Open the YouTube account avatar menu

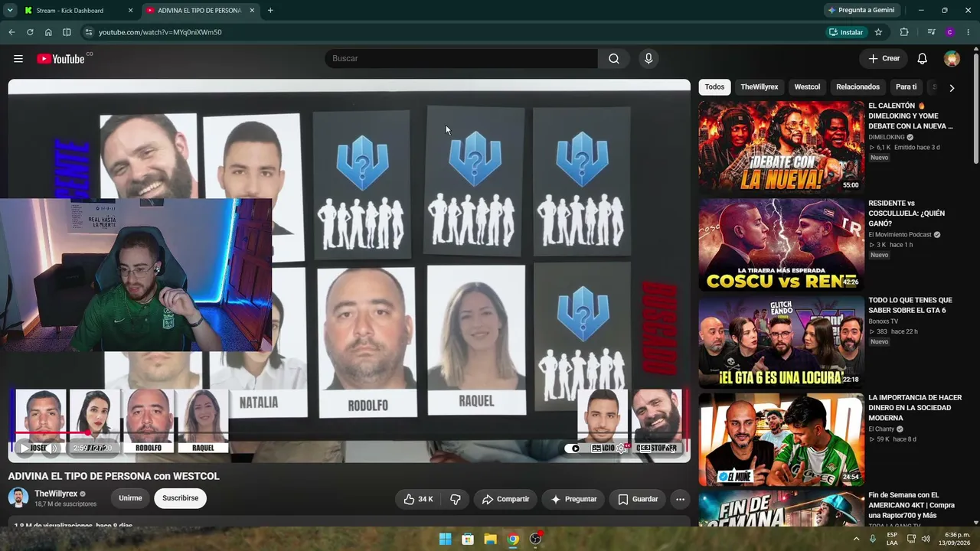[952, 59]
